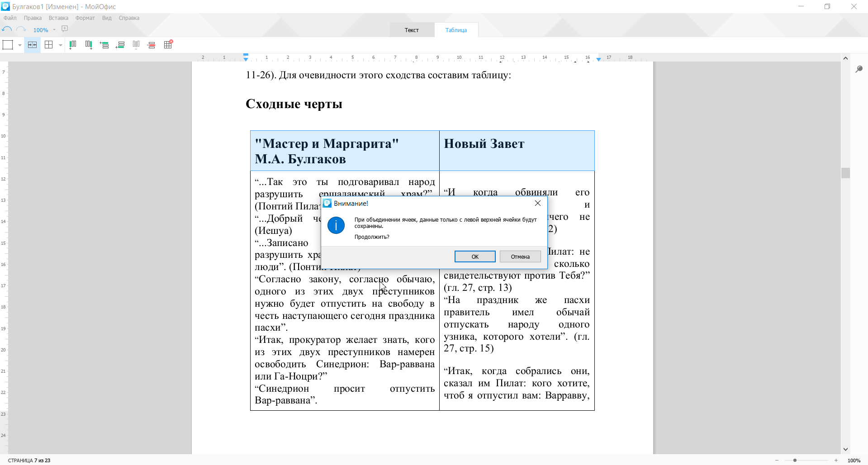Open the Формат menu
The image size is (868, 465).
pyautogui.click(x=85, y=18)
